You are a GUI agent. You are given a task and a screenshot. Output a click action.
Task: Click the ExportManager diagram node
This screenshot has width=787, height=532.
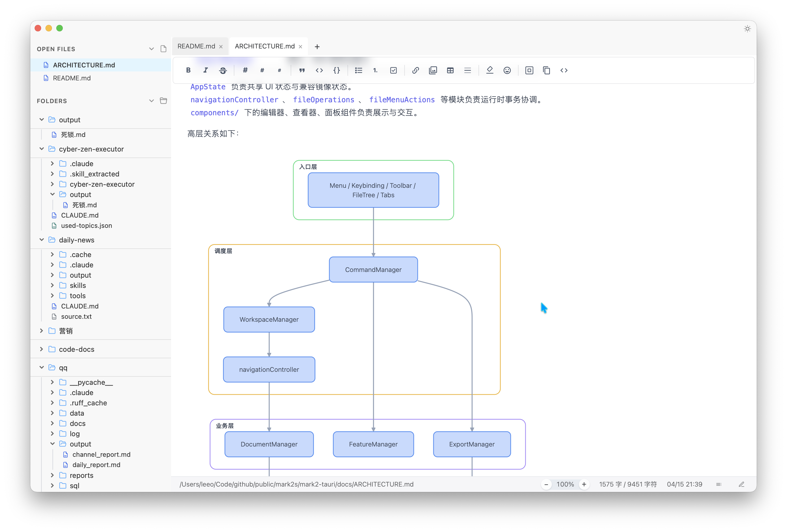[472, 444]
